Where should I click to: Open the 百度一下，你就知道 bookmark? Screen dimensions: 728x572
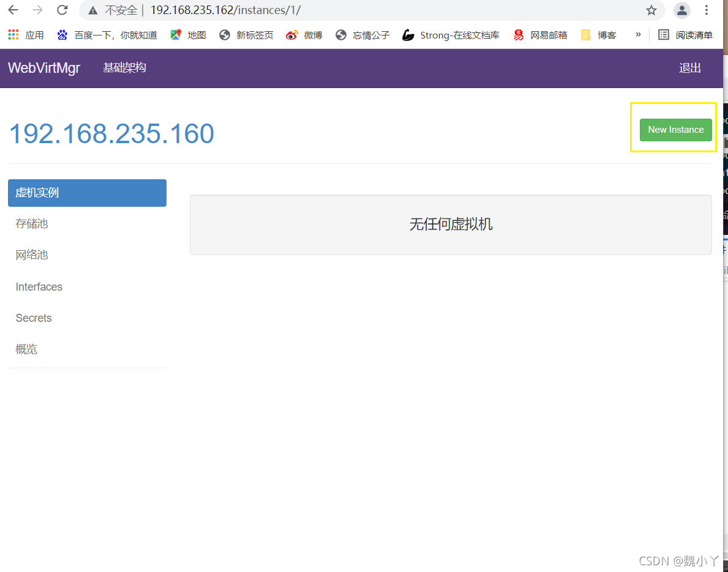[x=107, y=35]
